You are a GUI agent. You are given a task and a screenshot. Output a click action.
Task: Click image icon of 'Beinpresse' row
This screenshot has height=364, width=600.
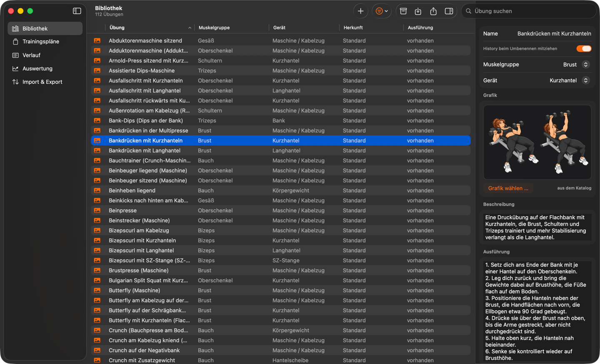(x=97, y=210)
